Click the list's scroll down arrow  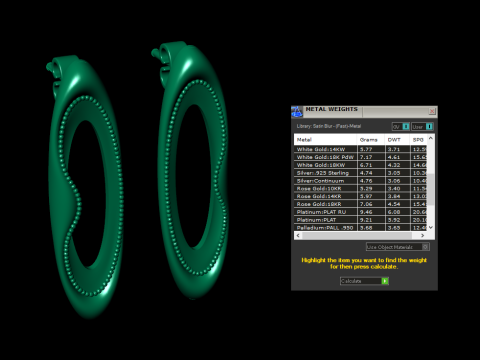point(431,227)
